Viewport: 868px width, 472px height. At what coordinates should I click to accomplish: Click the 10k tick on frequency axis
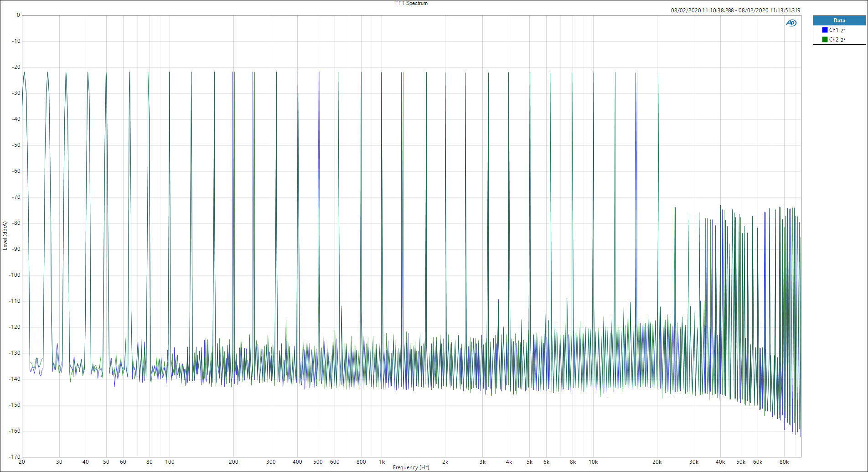pos(593,462)
